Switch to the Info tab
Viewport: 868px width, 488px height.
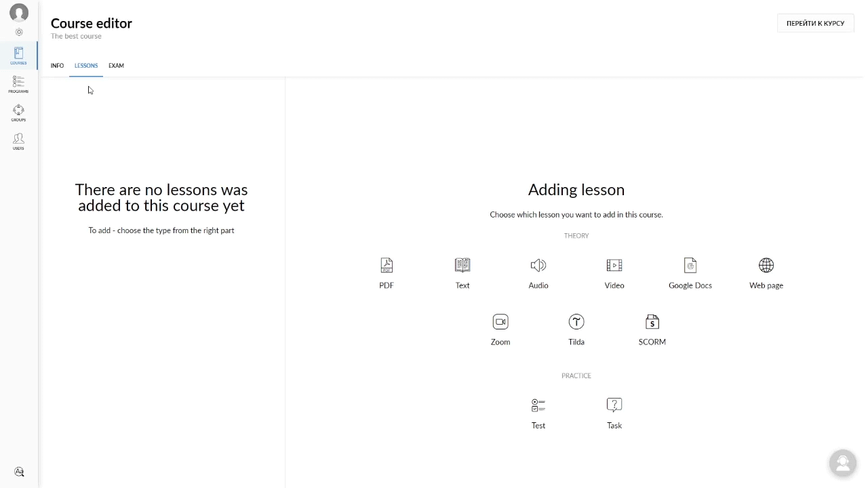pos(57,66)
